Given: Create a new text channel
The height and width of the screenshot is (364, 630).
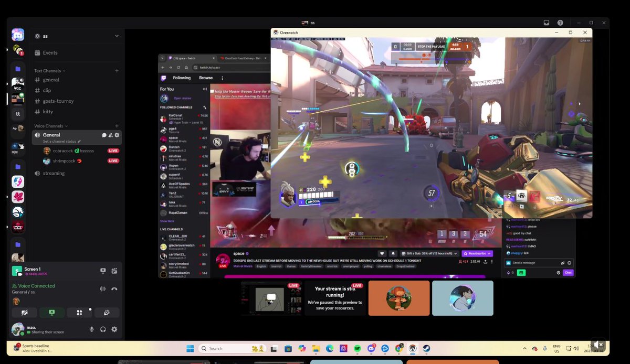Looking at the screenshot, I should click(117, 71).
